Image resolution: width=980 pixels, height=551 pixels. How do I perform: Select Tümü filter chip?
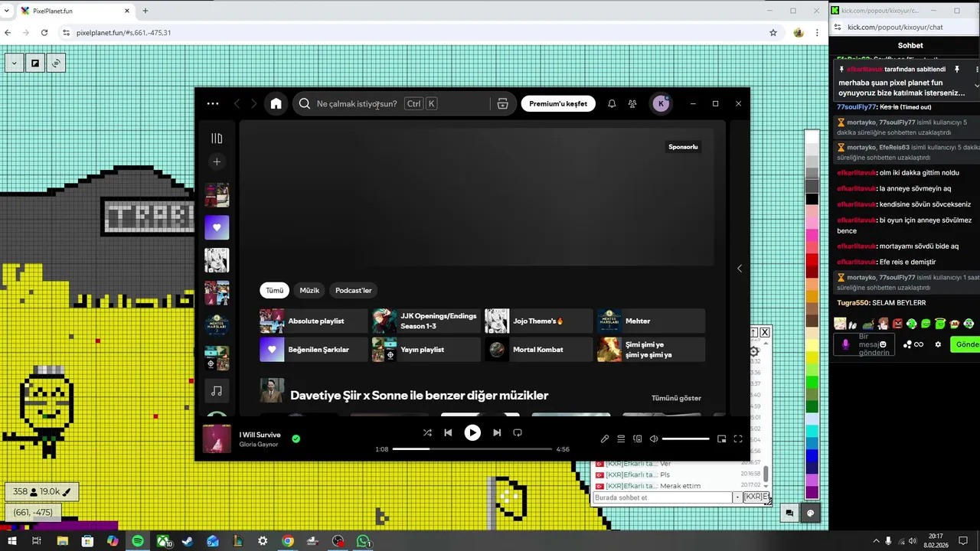point(274,290)
